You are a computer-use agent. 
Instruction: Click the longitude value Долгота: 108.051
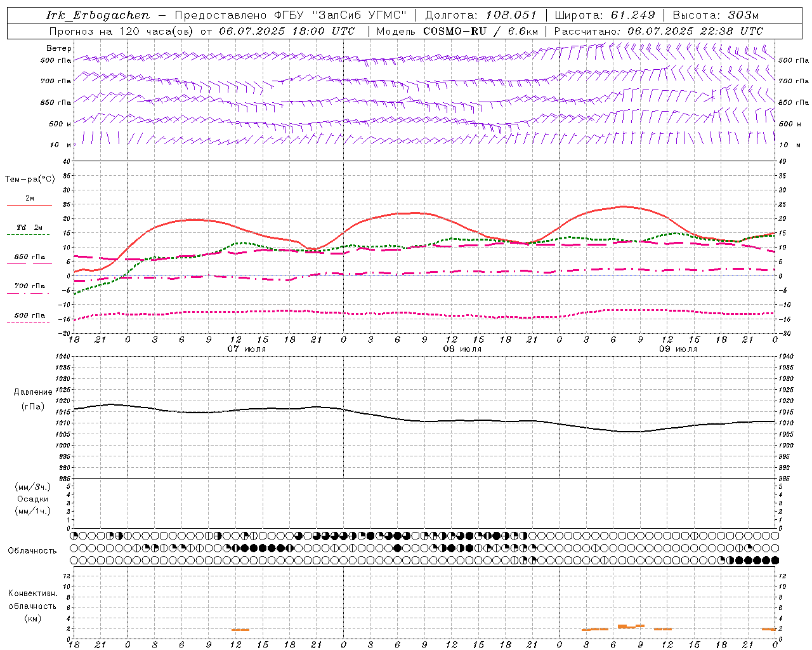(x=480, y=15)
